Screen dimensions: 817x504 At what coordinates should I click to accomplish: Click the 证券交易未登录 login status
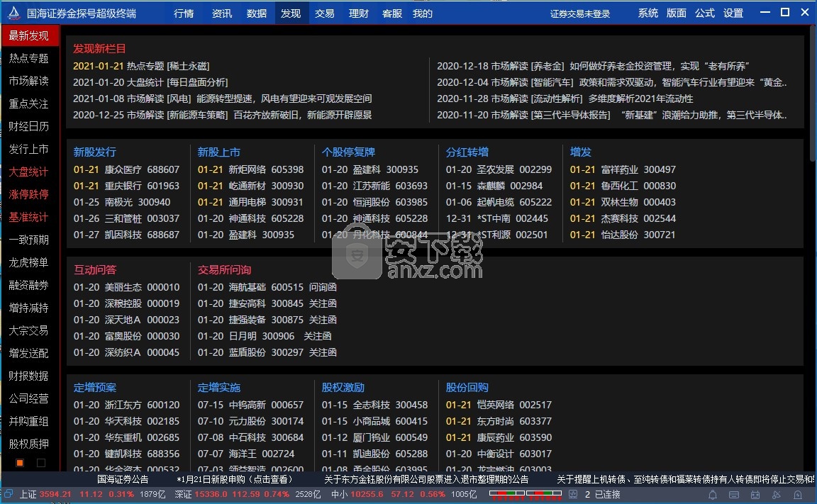click(x=580, y=14)
